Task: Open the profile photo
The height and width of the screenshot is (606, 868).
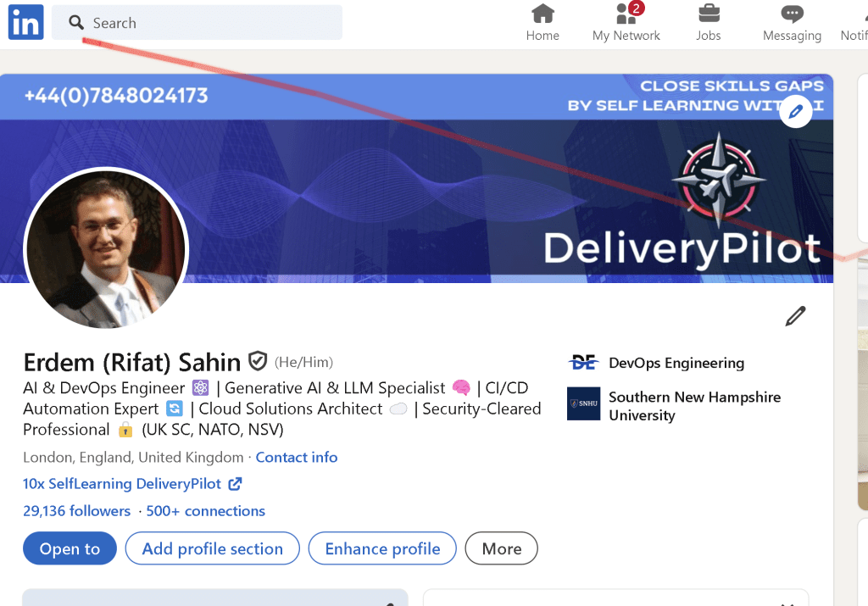Action: (106, 249)
